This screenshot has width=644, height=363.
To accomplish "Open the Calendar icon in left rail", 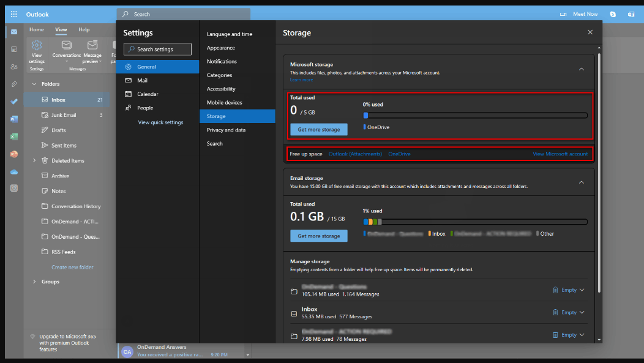I will (14, 49).
